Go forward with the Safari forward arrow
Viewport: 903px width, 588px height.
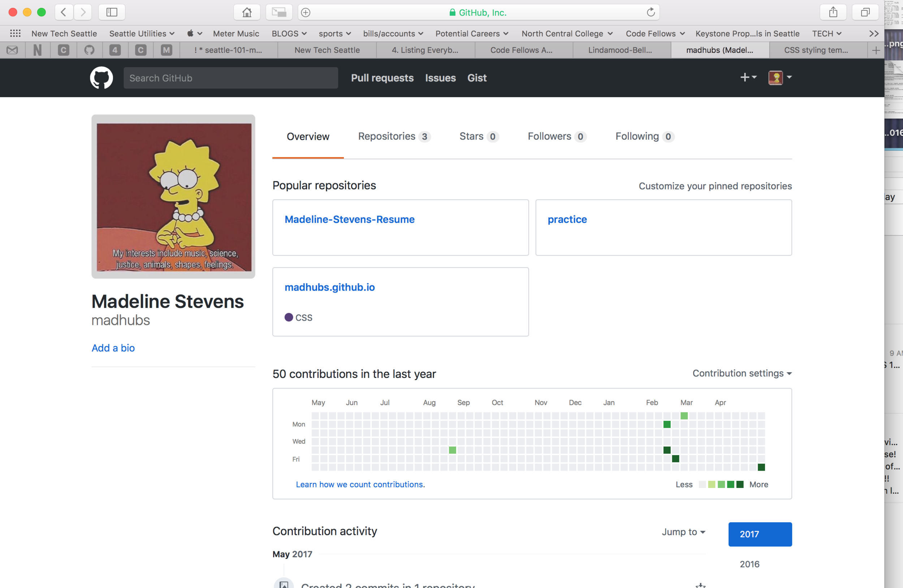[83, 12]
